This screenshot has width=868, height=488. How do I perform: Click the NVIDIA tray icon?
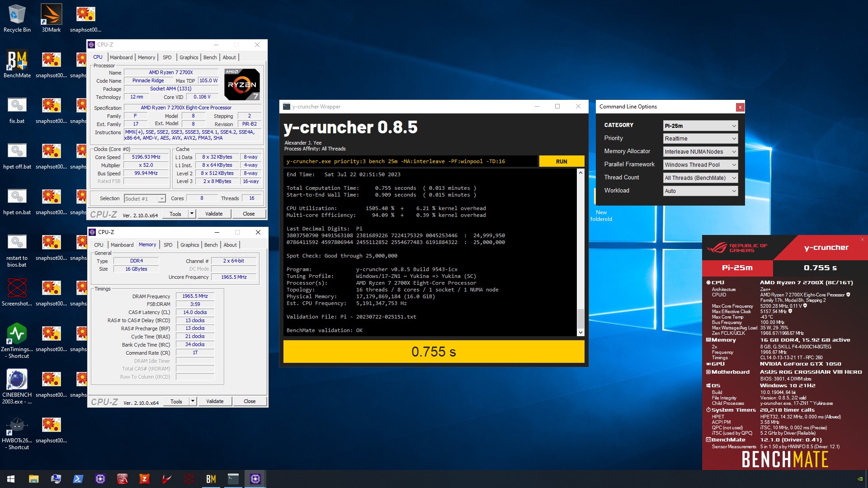point(860,479)
